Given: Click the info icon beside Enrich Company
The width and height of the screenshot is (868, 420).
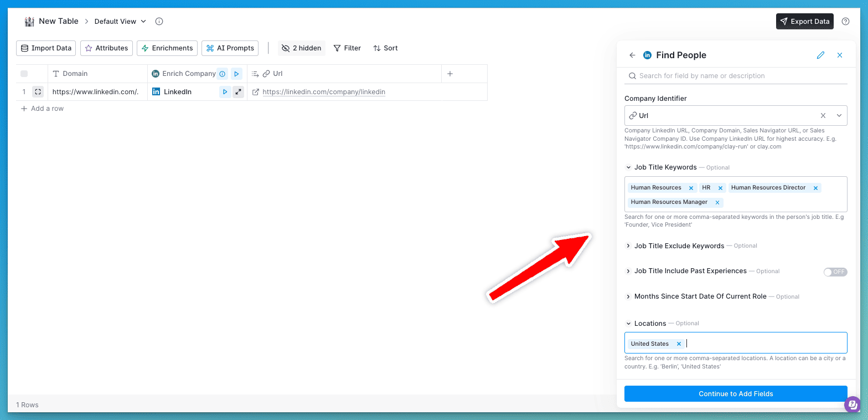Looking at the screenshot, I should pos(222,74).
